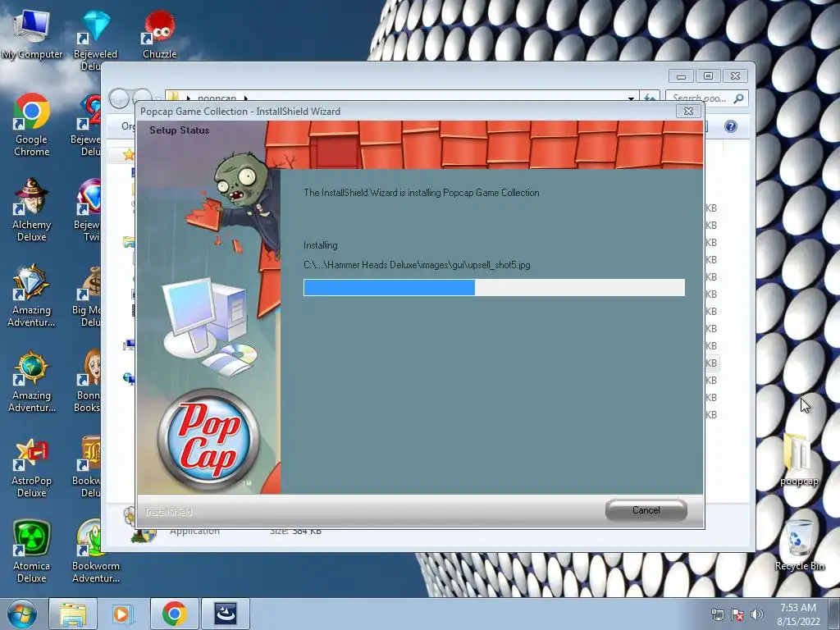
Task: Click the Favorites star in Explorer sidebar
Action: pos(129,155)
